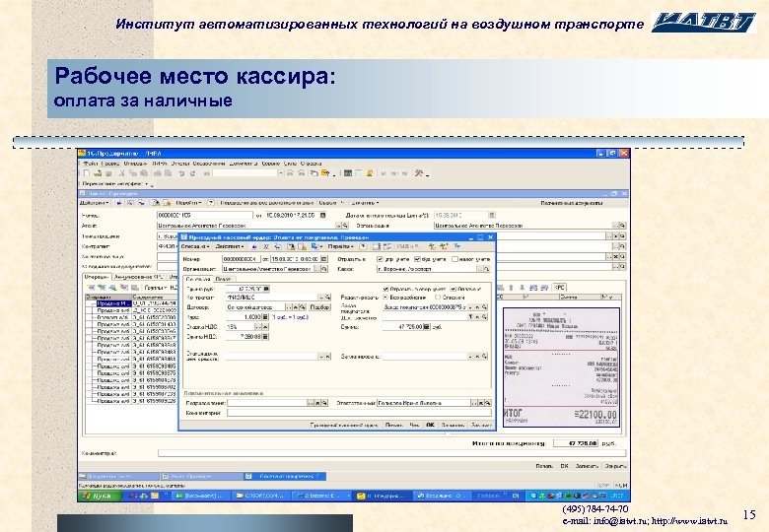Image resolution: width=769 pixels, height=532 pixels.
Task: Open the Операции menu in menu bar
Action: [x=135, y=164]
